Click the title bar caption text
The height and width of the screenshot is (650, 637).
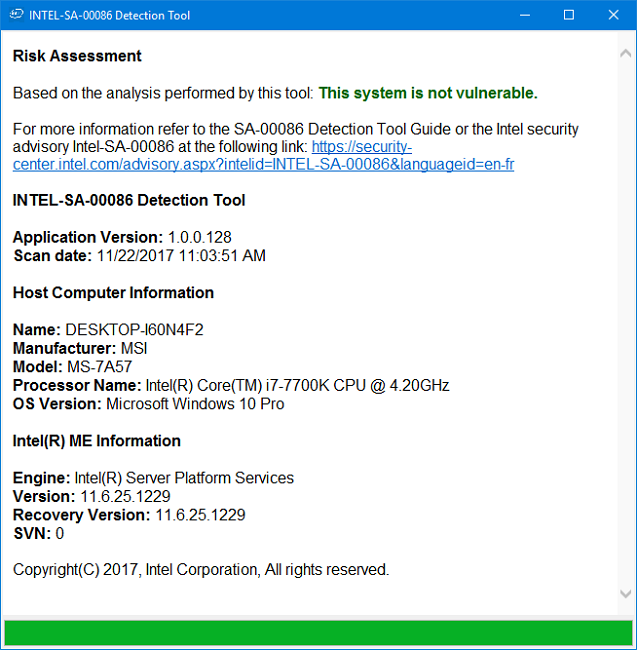109,15
